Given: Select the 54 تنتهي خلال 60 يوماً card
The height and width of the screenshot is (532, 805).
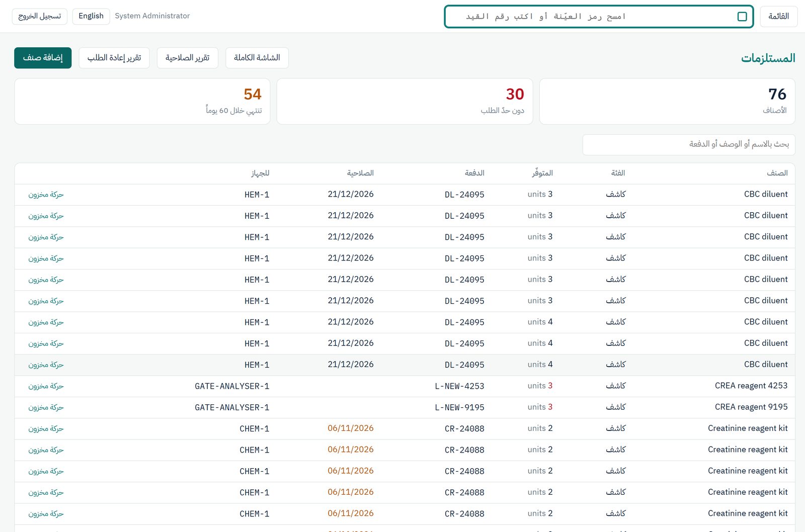Looking at the screenshot, I should click(142, 101).
